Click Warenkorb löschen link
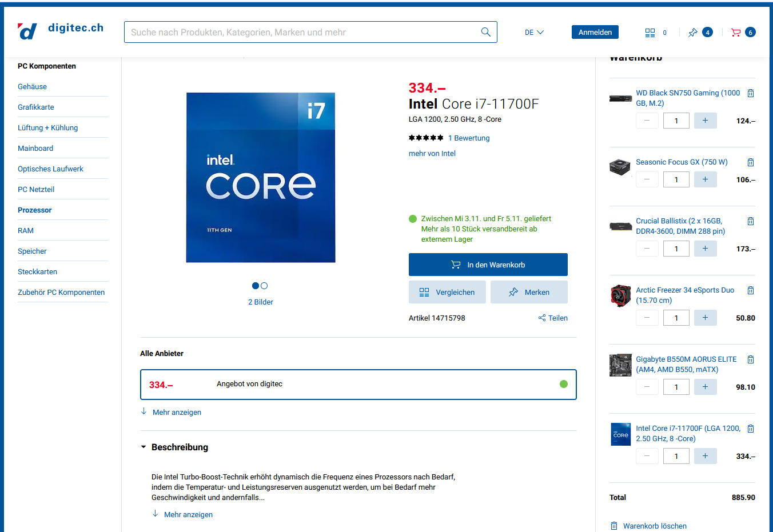773x532 pixels. (648, 526)
